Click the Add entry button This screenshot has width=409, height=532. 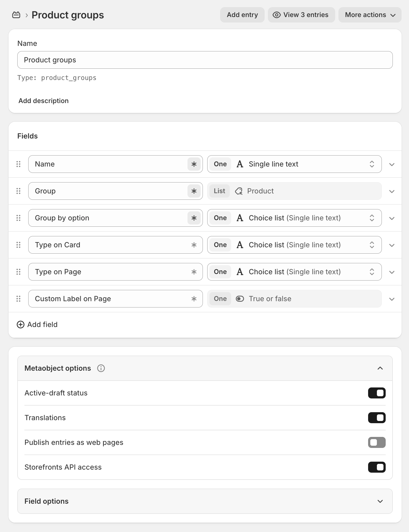coord(242,15)
